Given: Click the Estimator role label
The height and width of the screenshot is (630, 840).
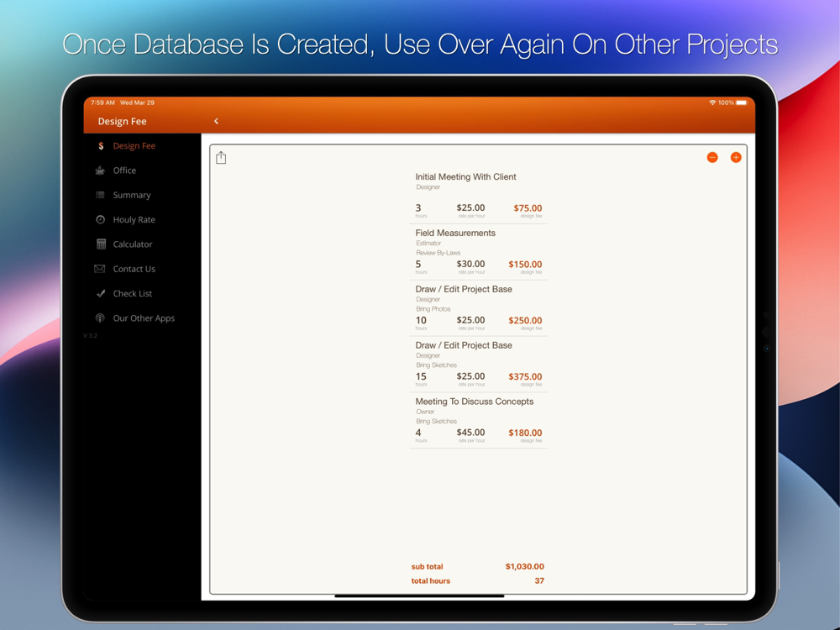Looking at the screenshot, I should (x=428, y=244).
